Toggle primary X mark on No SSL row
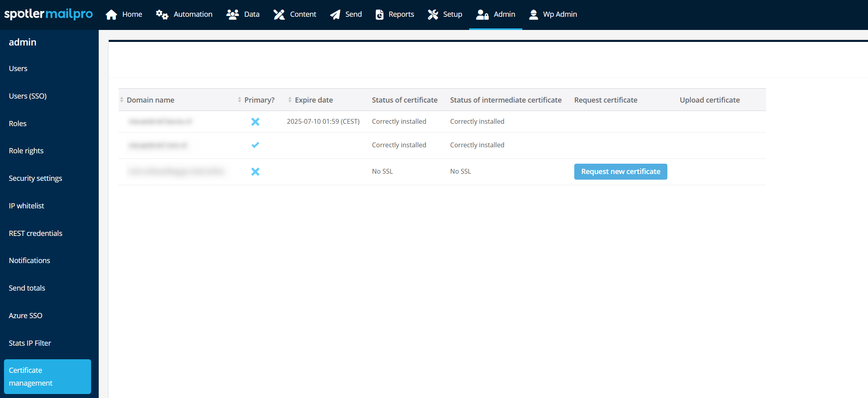Viewport: 868px width, 398px height. [x=255, y=172]
